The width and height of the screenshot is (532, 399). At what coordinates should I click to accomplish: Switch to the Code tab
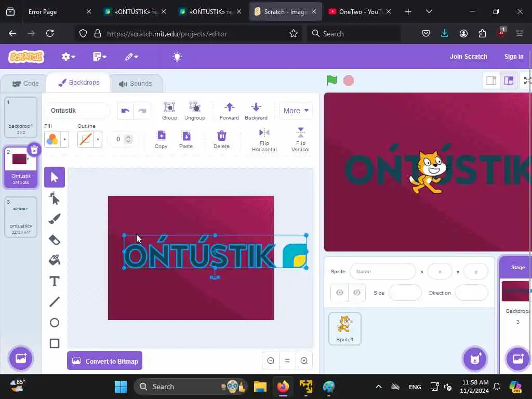tap(25, 84)
